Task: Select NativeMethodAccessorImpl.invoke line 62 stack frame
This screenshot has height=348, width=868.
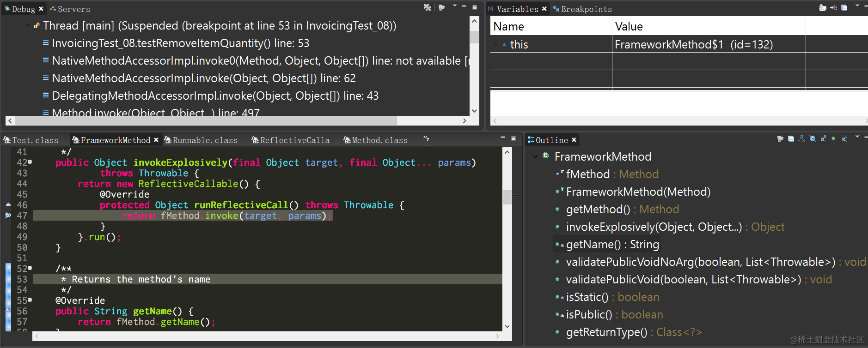Action: coord(204,78)
